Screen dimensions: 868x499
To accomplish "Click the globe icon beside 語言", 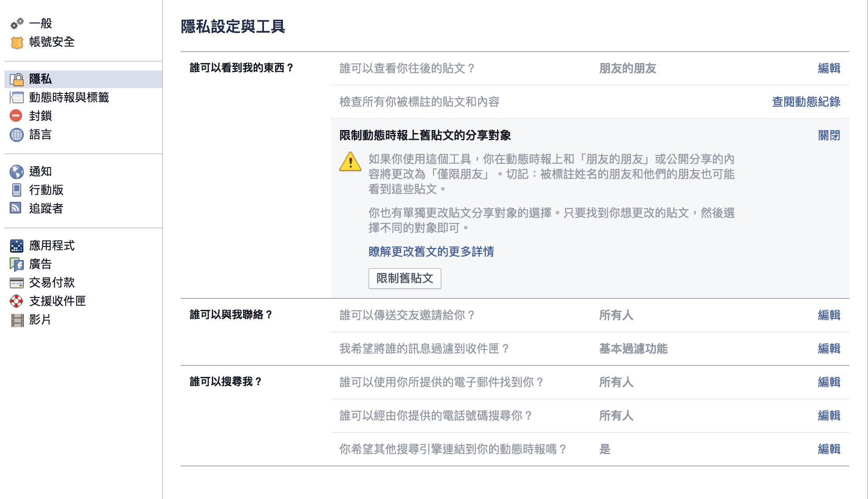I will pos(17,134).
